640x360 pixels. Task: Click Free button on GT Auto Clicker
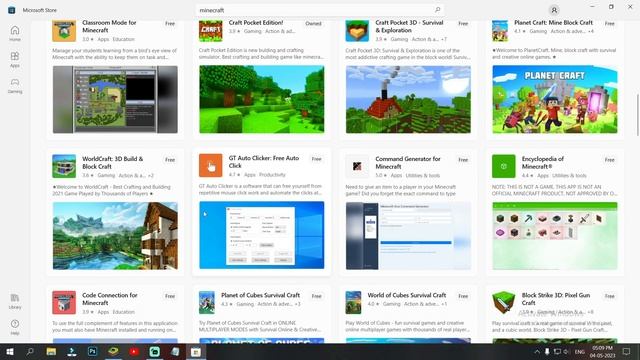pyautogui.click(x=317, y=159)
